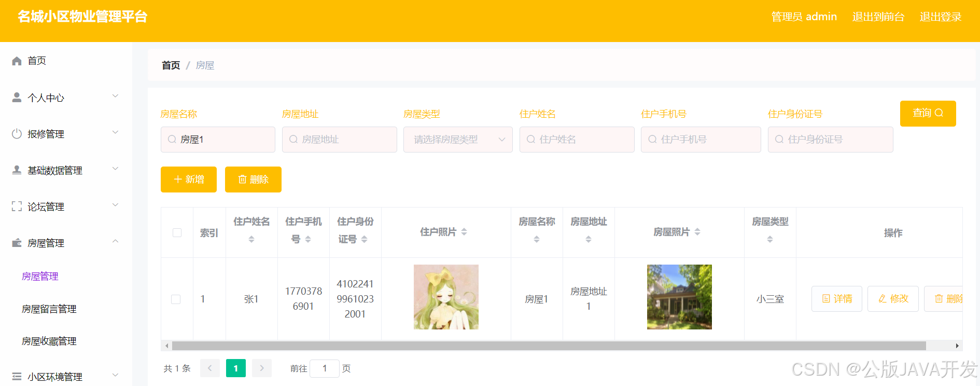Focus the 房屋地址 search field
The height and width of the screenshot is (386, 980).
(x=340, y=140)
